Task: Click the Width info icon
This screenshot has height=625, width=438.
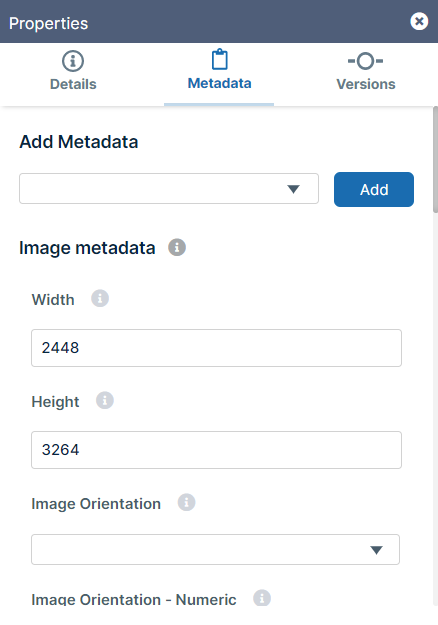Action: tap(100, 298)
